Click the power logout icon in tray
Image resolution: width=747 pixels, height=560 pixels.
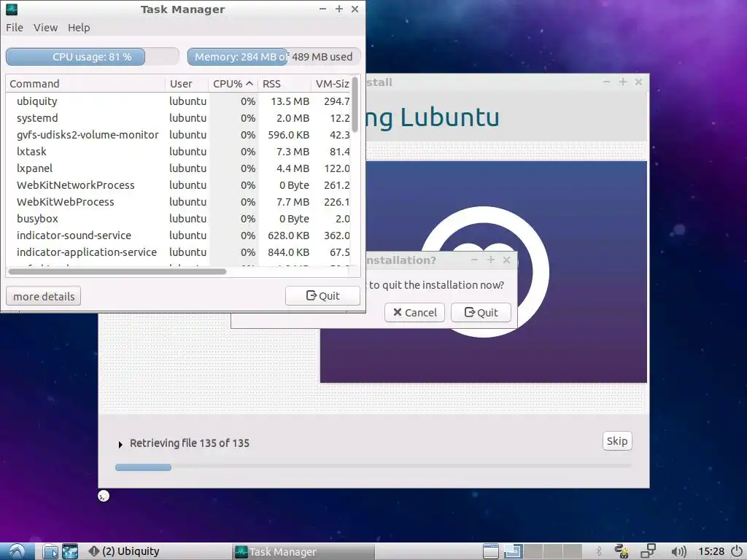click(x=737, y=551)
